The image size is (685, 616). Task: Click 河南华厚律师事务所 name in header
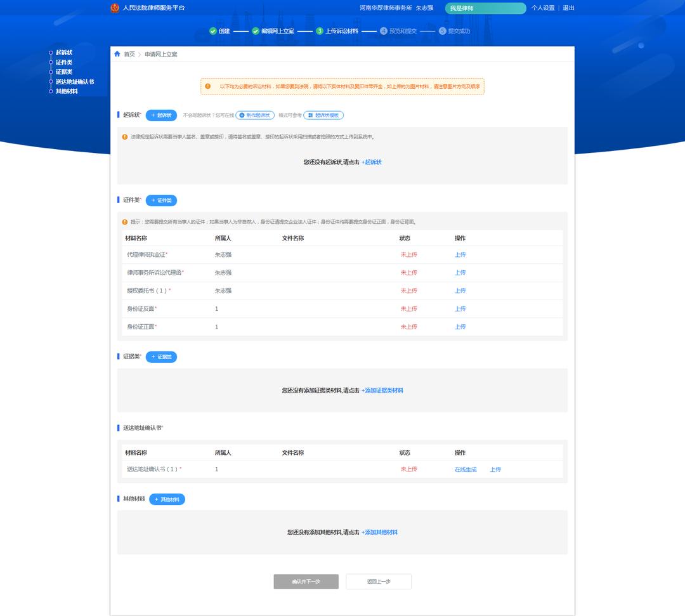pos(386,8)
